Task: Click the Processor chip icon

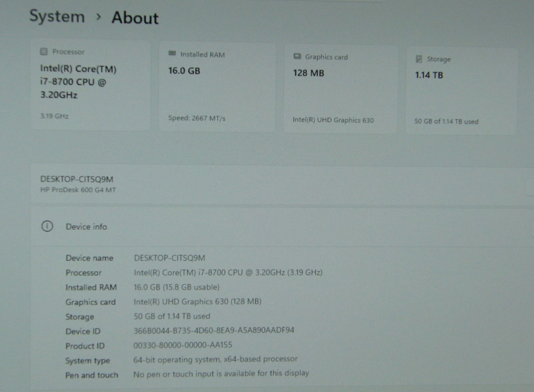Action: click(44, 51)
